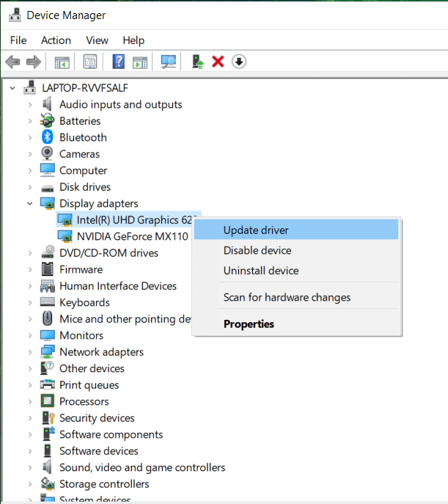Select the Security devices text label
The image size is (448, 504).
97,418
